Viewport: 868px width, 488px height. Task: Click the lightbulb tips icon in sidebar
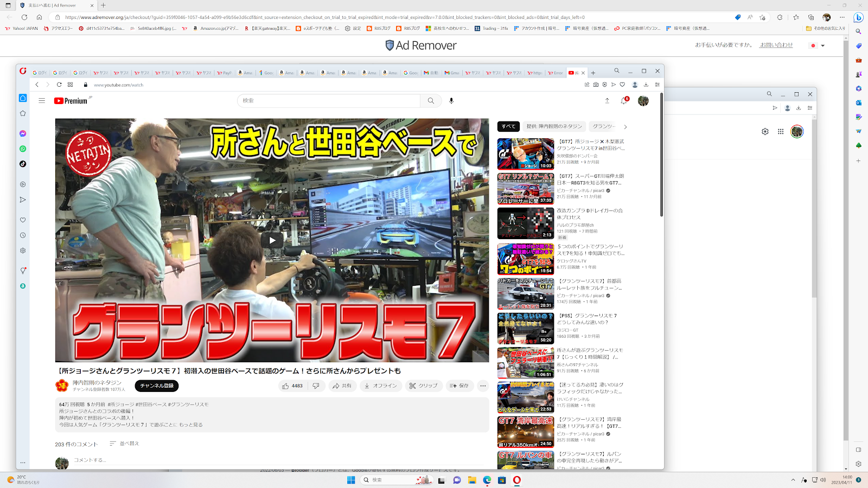pyautogui.click(x=23, y=271)
